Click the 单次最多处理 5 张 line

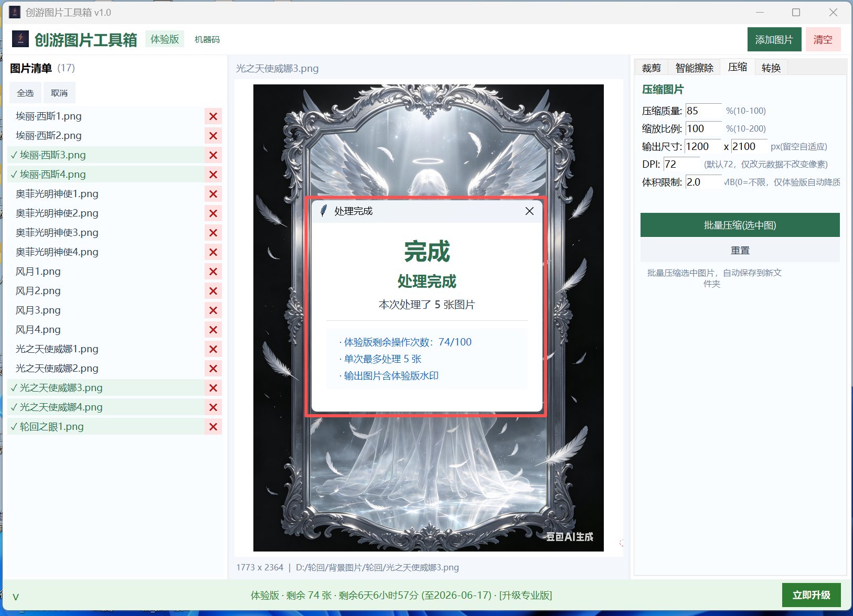(380, 359)
